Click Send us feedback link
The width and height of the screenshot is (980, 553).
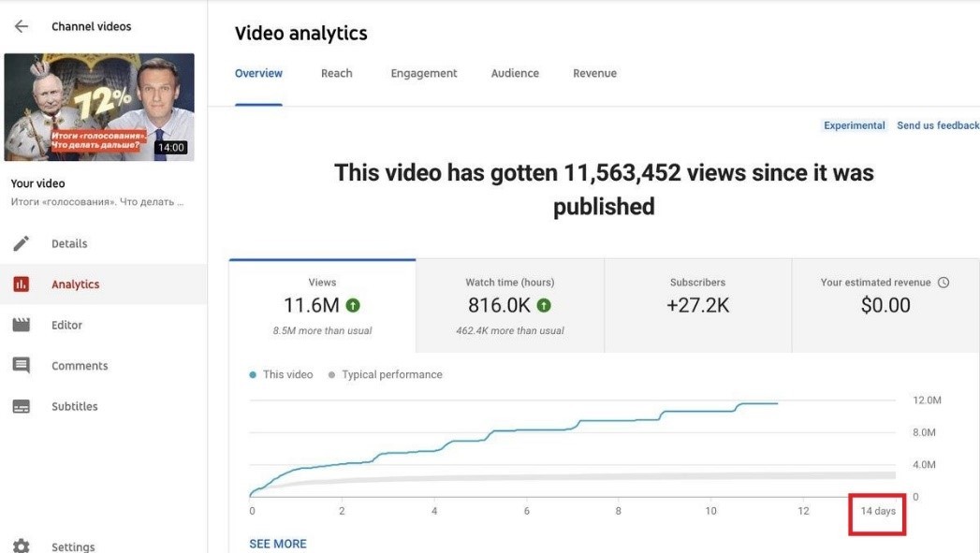click(x=937, y=125)
